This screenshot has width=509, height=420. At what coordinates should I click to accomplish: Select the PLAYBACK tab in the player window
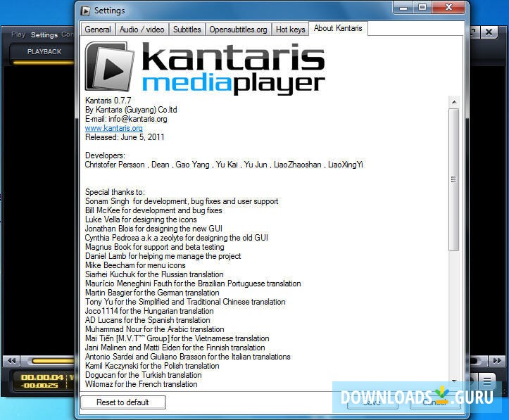[44, 51]
